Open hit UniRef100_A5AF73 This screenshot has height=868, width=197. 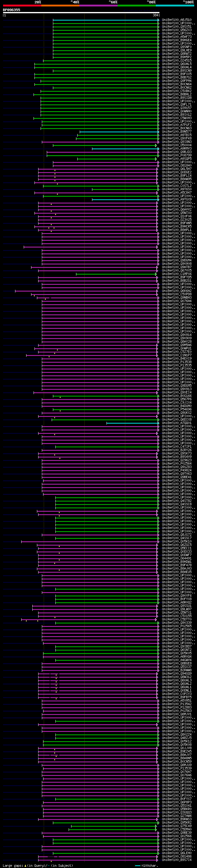pos(176,37)
